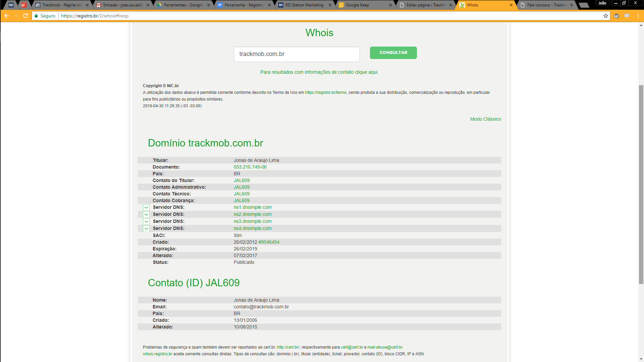Expand the ns2.dnsimple.com DNS server row
The width and height of the screenshot is (644, 362).
pos(146,215)
